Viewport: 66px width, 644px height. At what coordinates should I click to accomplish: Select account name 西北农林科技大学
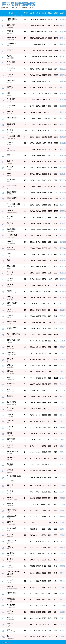(13, 204)
